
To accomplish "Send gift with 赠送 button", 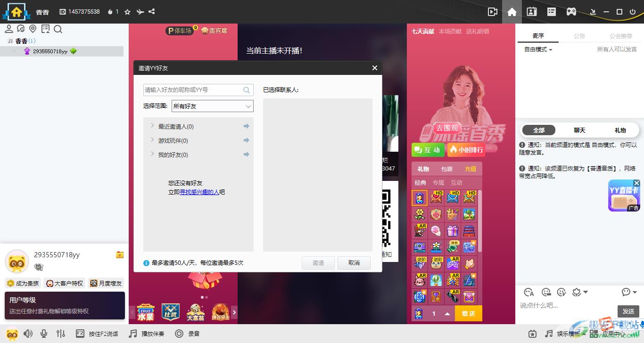I will tap(469, 313).
